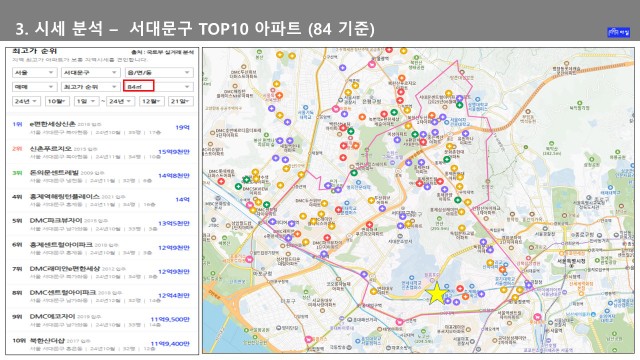The image size is (640, 360).
Task: Open the end day 21일 dropdown
Action: [180, 101]
